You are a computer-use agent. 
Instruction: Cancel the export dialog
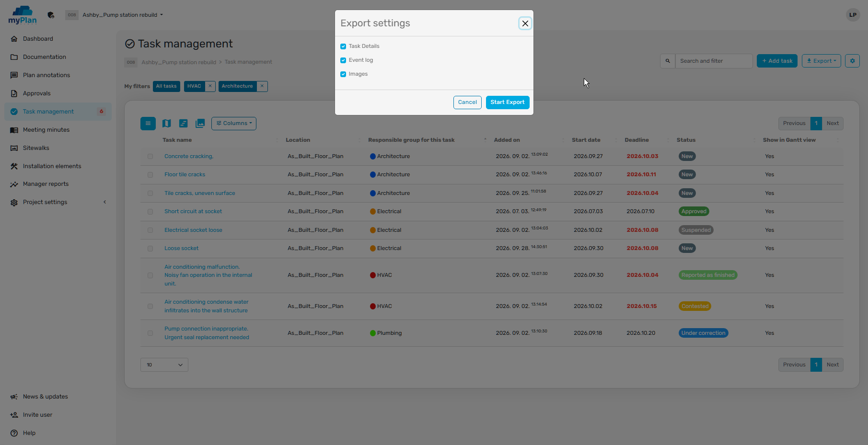point(467,103)
